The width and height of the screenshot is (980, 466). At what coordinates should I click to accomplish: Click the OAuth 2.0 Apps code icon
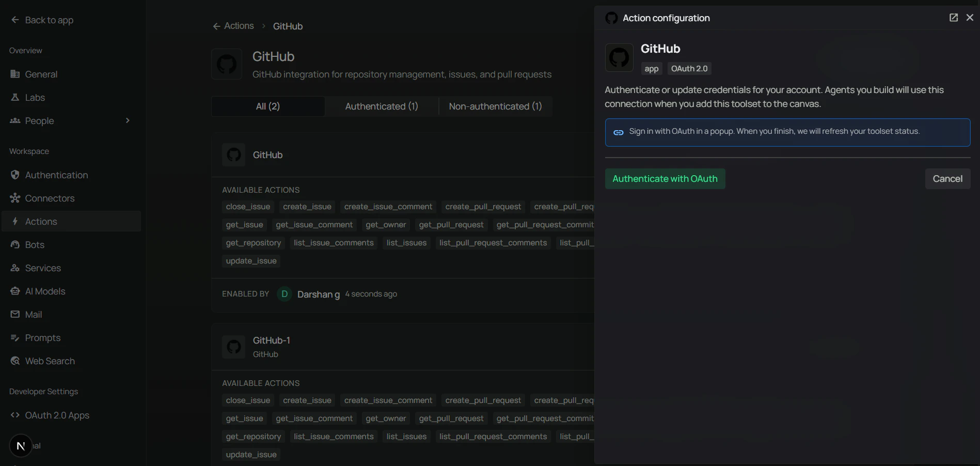[15, 415]
